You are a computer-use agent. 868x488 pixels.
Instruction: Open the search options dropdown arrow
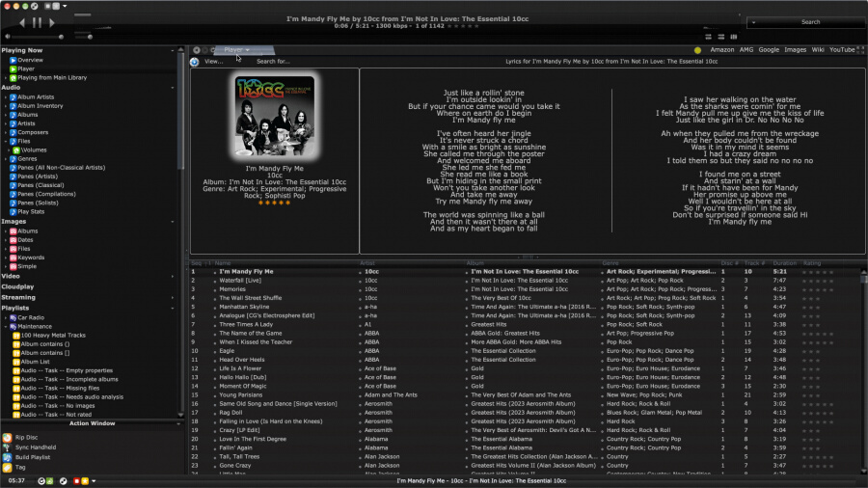click(753, 22)
